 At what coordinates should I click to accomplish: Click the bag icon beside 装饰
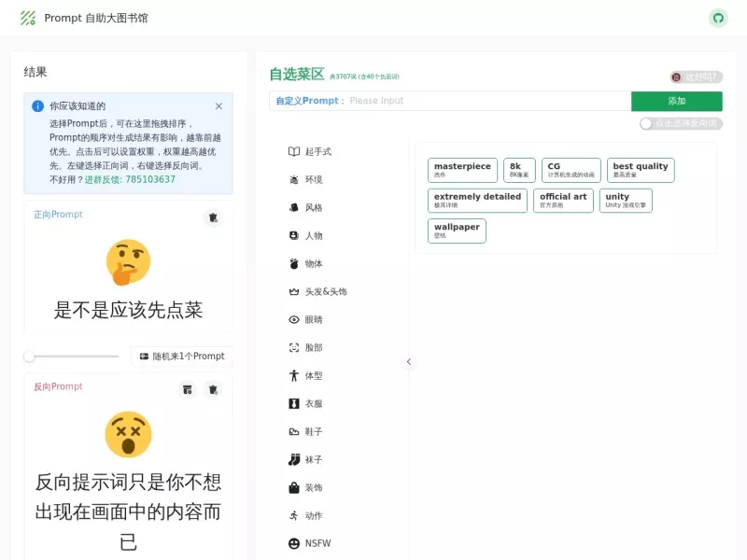(x=294, y=487)
